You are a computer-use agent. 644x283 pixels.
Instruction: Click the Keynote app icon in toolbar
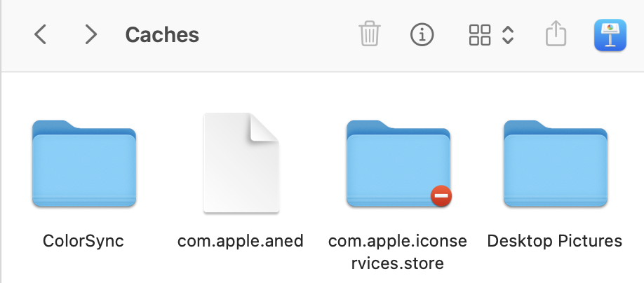[x=610, y=34]
